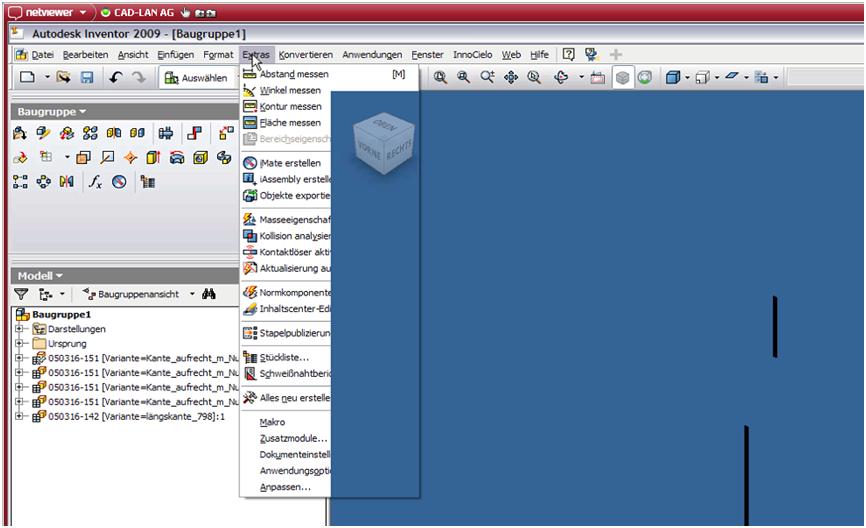Click the Undo arrow icon
866x528 pixels.
click(x=115, y=77)
